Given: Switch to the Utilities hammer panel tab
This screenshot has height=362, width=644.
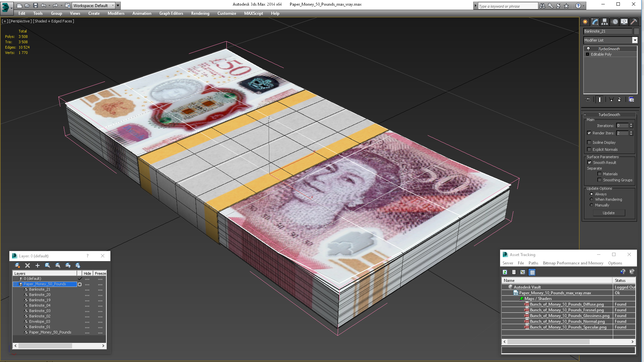Looking at the screenshot, I should tap(634, 22).
